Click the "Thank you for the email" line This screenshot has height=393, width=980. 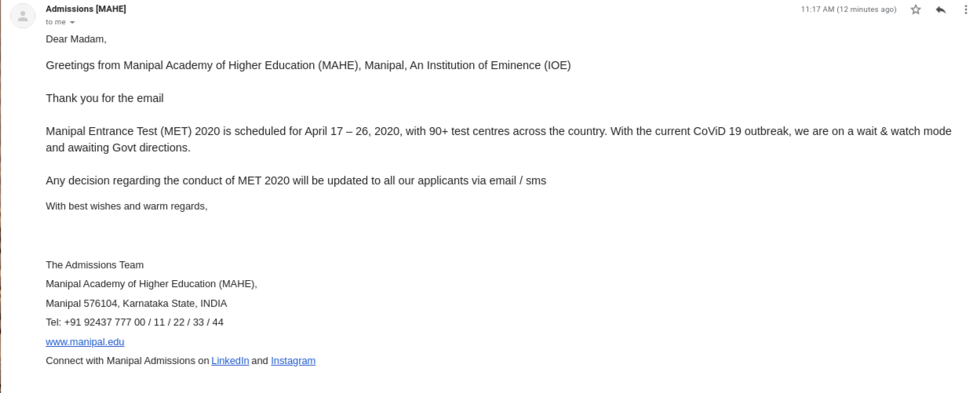pos(104,98)
